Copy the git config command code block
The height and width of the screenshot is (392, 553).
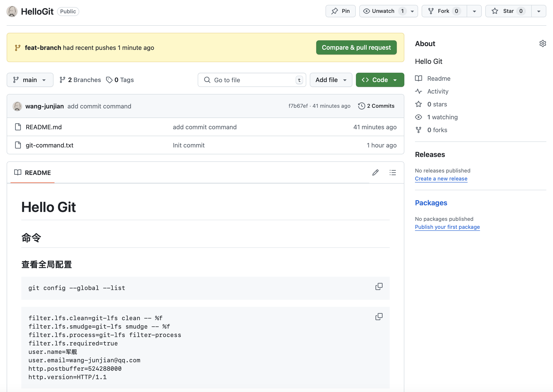pos(379,286)
